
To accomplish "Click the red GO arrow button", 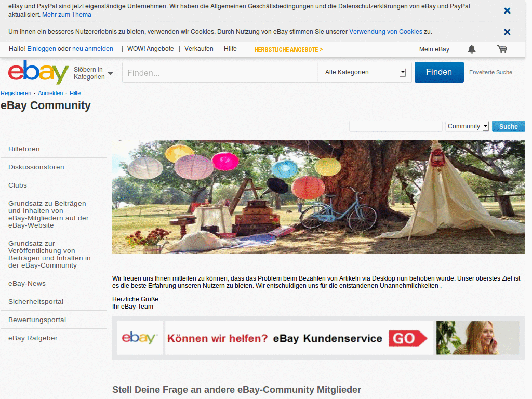I will tap(408, 338).
